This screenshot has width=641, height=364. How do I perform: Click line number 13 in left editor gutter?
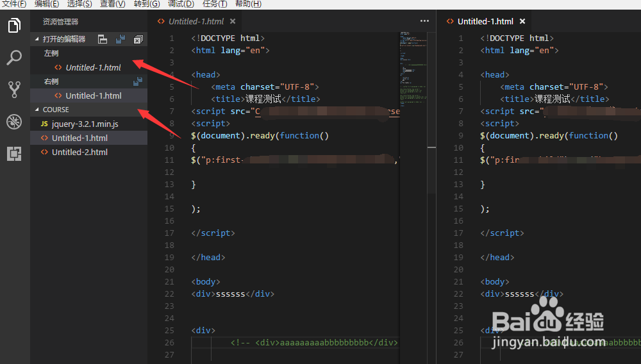[170, 185]
